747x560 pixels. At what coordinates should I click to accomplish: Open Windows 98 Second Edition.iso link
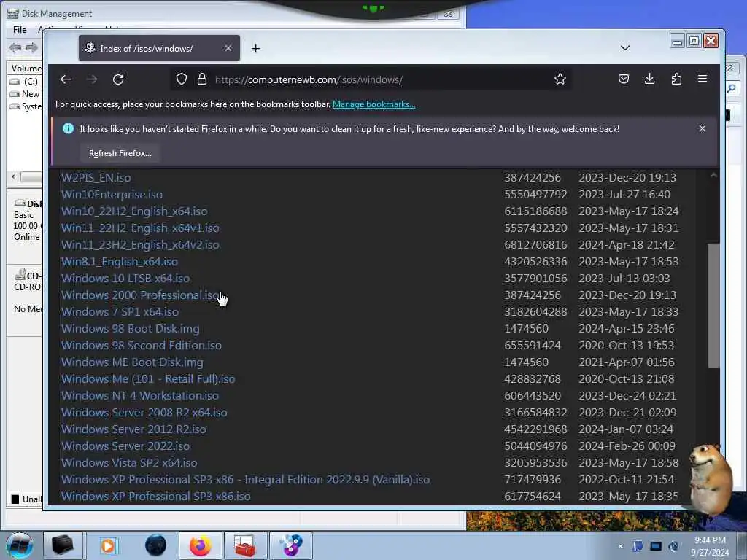tap(142, 345)
